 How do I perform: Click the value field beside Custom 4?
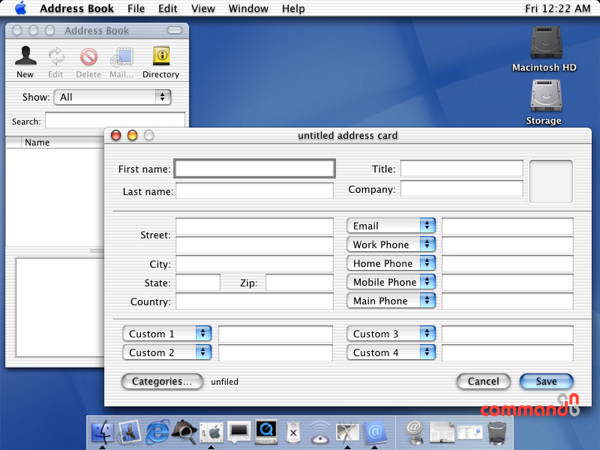click(x=508, y=352)
